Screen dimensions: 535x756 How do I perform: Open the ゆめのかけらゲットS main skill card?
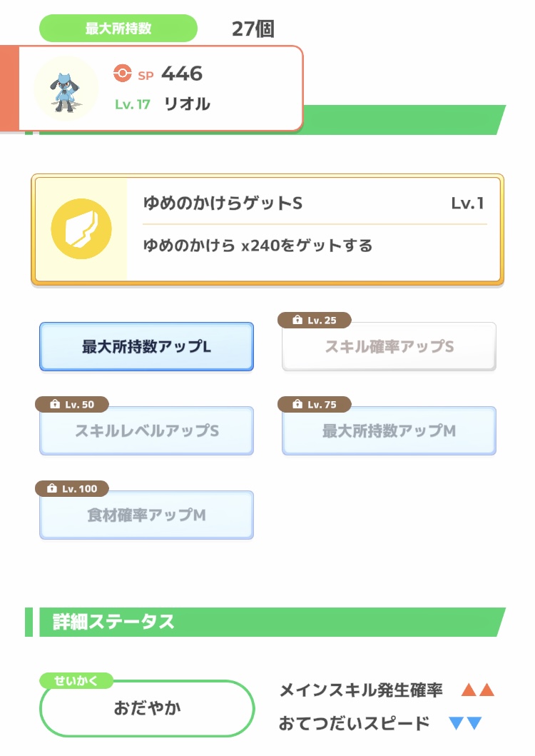point(314,230)
